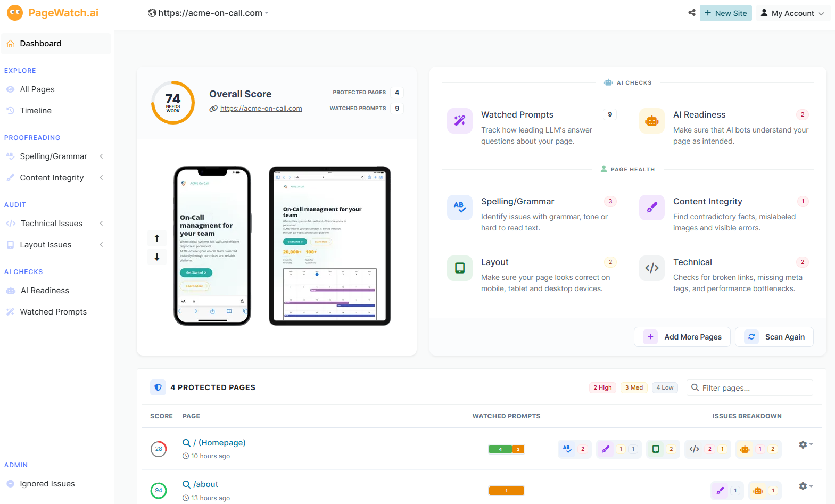Click the Layout tablet card icon
This screenshot has height=504, width=835.
click(x=460, y=268)
